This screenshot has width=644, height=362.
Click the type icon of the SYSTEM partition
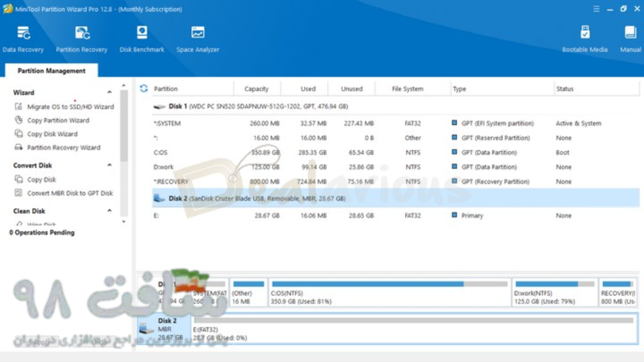tap(454, 123)
